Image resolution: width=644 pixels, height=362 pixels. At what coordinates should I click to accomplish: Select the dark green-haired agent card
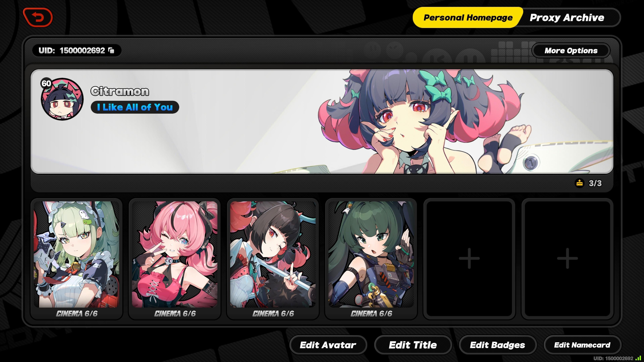point(371,259)
